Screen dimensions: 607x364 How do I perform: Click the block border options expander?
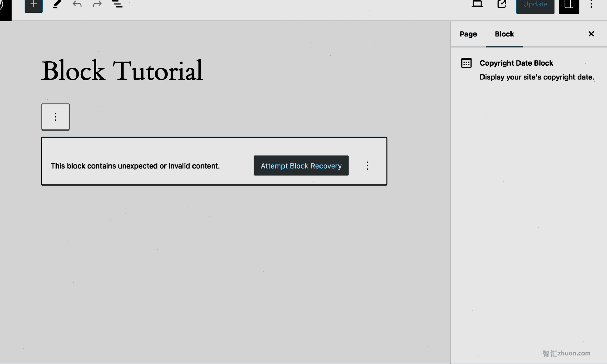tap(56, 117)
